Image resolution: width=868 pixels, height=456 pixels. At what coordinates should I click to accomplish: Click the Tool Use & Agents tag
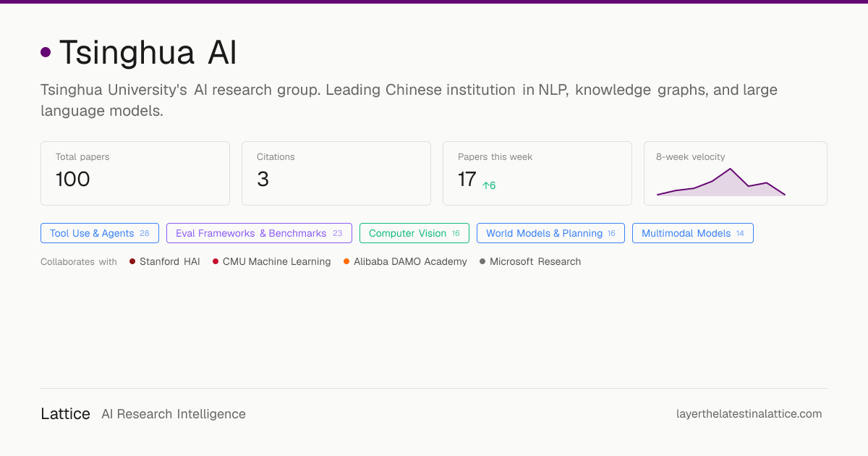click(100, 233)
